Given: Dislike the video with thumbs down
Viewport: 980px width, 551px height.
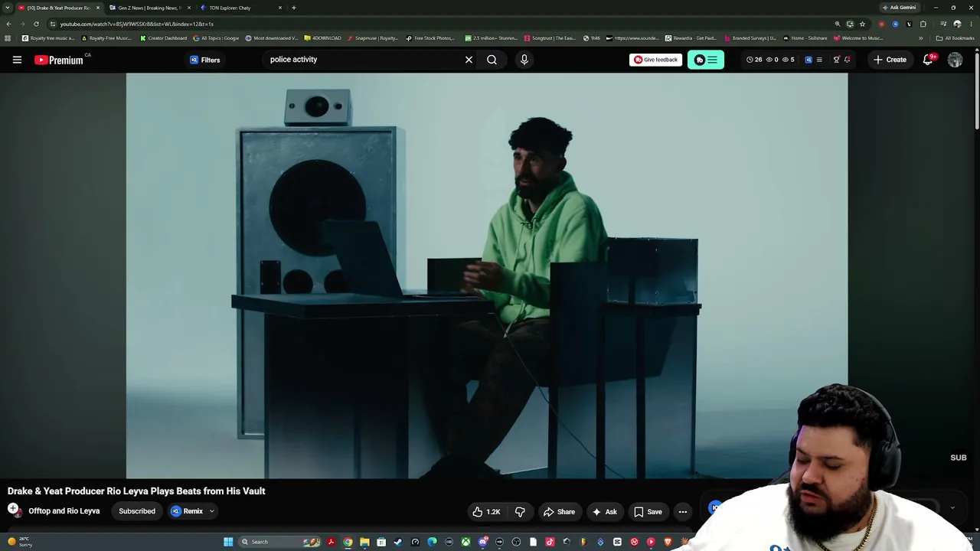Looking at the screenshot, I should point(520,512).
